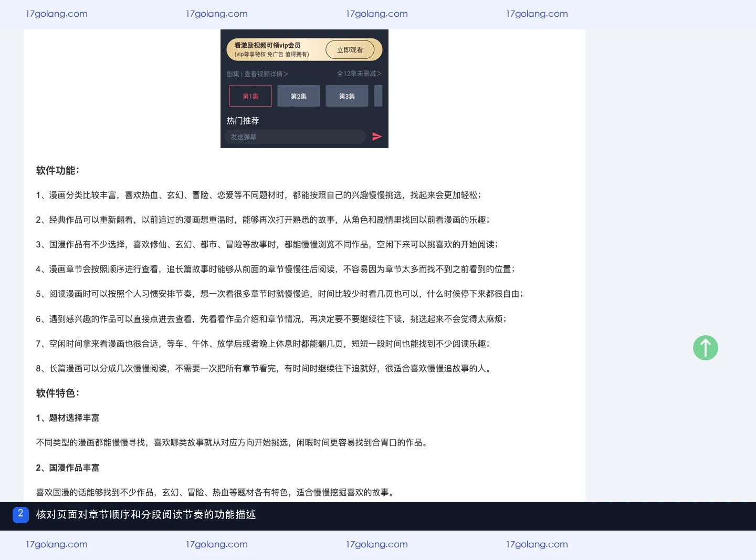This screenshot has height=560, width=756.
Task: Click the paragraph starting 不同类型的漫画都能慢慢寻找
Action: click(233, 442)
